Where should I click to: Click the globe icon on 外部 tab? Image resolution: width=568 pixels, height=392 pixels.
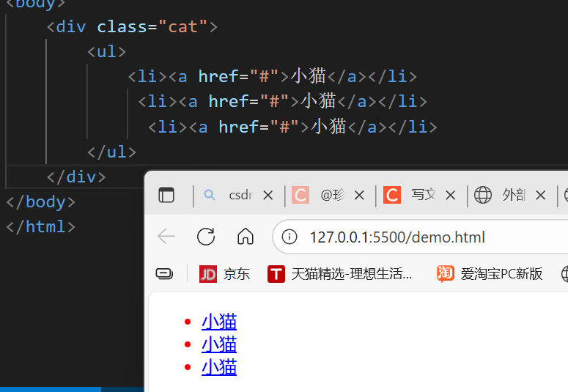tap(483, 195)
